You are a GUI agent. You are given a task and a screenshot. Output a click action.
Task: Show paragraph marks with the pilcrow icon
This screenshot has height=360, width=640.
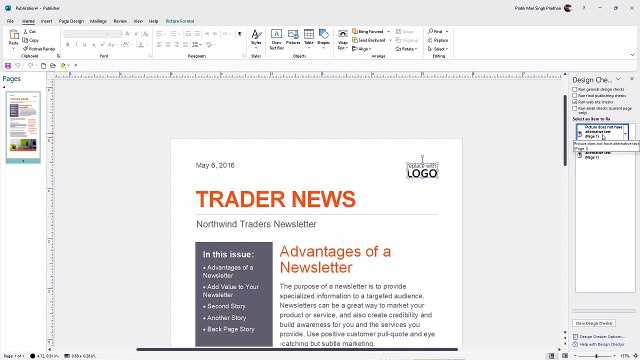240,34
